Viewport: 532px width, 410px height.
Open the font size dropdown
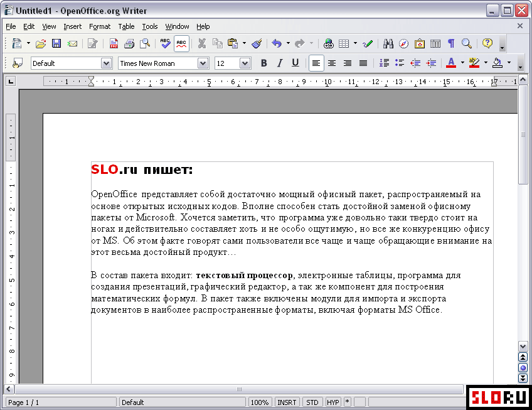[x=245, y=63]
